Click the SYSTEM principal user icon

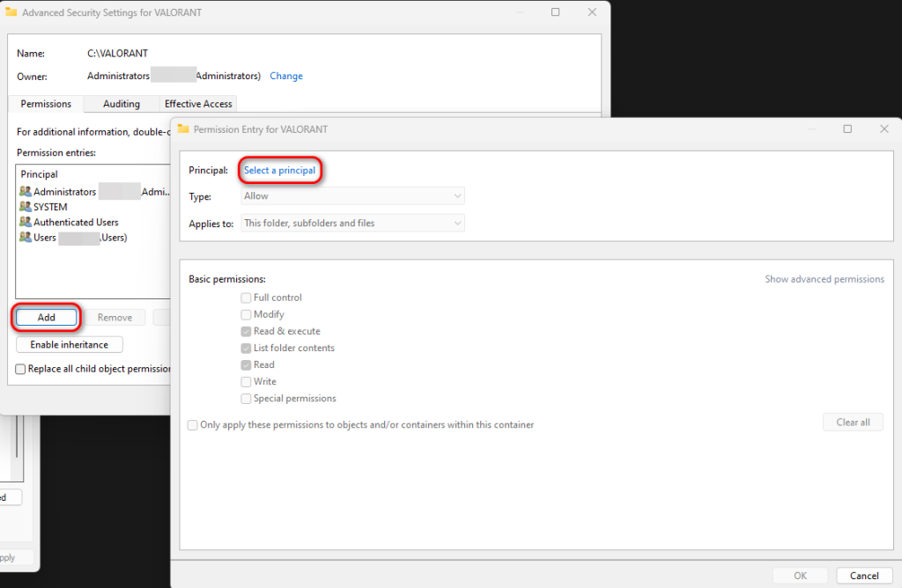(x=26, y=207)
